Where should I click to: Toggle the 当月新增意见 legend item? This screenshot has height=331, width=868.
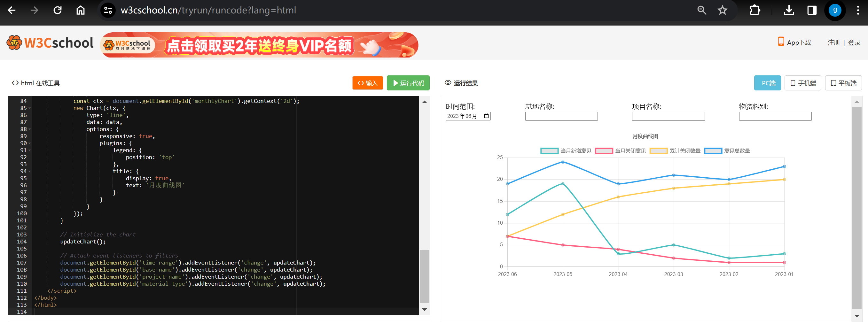(566, 151)
